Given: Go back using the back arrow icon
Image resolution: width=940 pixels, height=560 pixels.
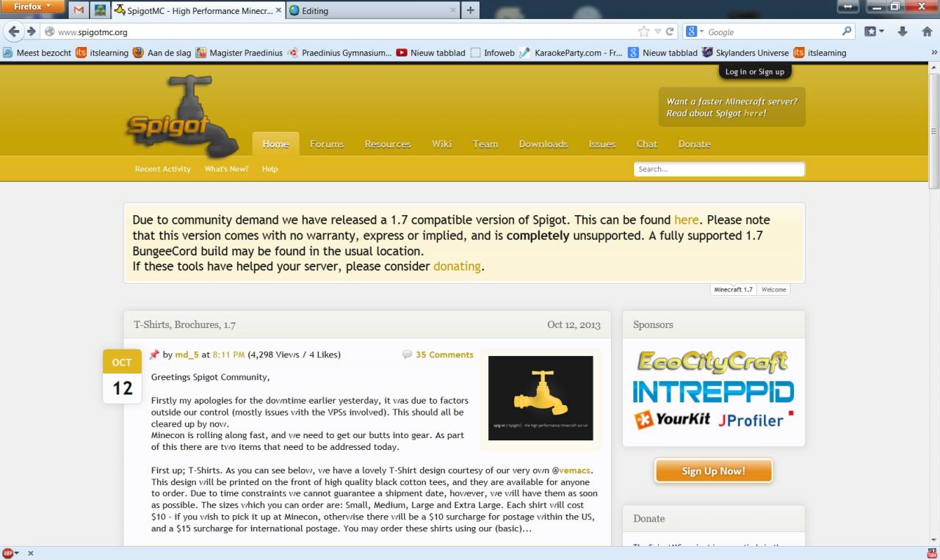Looking at the screenshot, I should pos(13,31).
